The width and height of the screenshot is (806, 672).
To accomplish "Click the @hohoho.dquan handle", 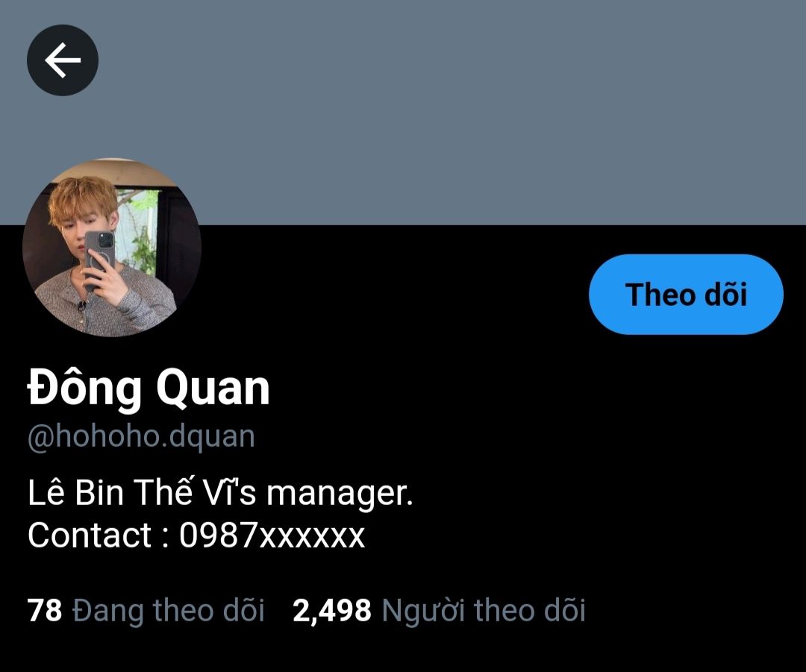I will [141, 437].
